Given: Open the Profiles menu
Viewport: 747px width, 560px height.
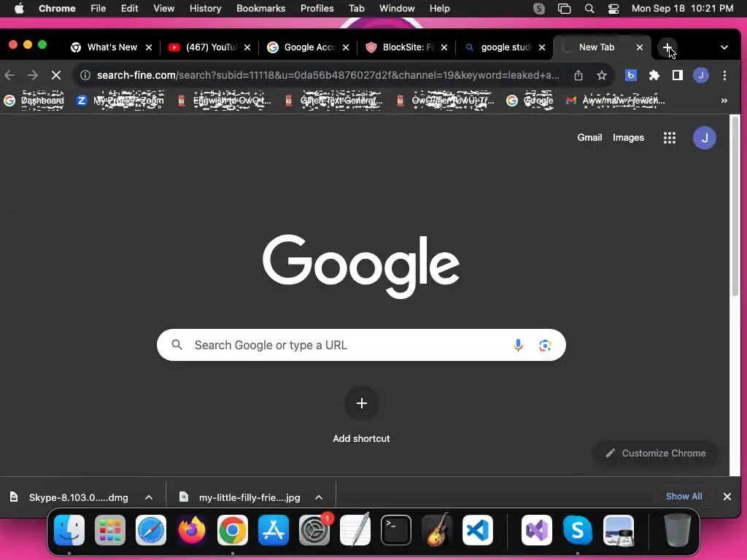Looking at the screenshot, I should coord(317,9).
